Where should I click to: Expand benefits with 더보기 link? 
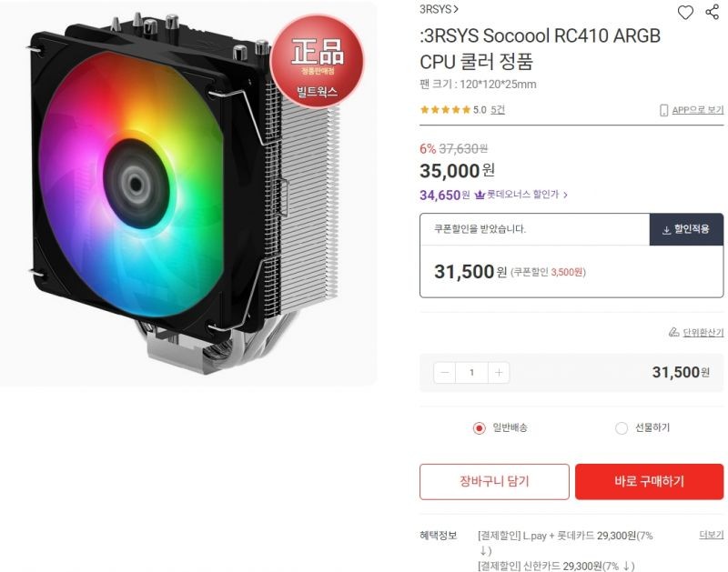coord(712,536)
